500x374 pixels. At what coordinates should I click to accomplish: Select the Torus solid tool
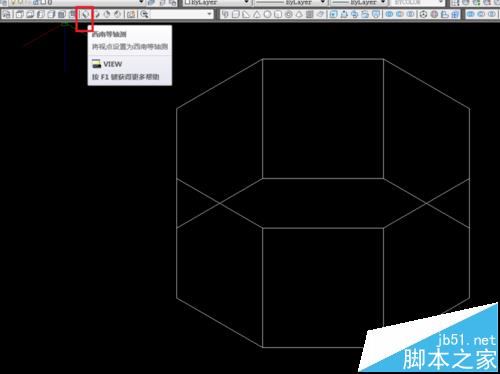289,14
